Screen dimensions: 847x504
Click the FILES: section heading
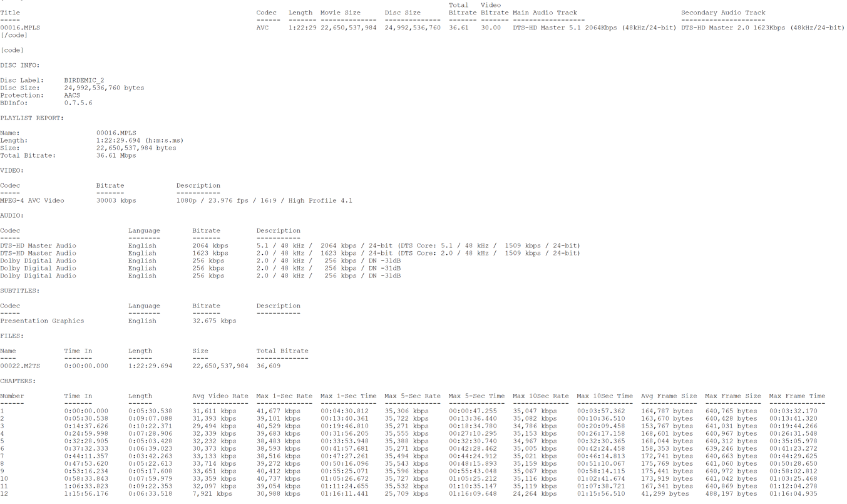[x=12, y=336]
